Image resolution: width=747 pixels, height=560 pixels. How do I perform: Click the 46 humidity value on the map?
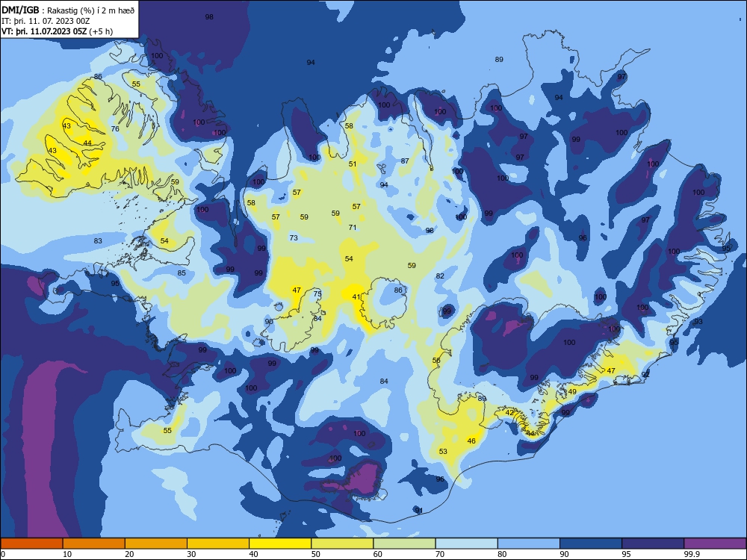[x=471, y=441]
